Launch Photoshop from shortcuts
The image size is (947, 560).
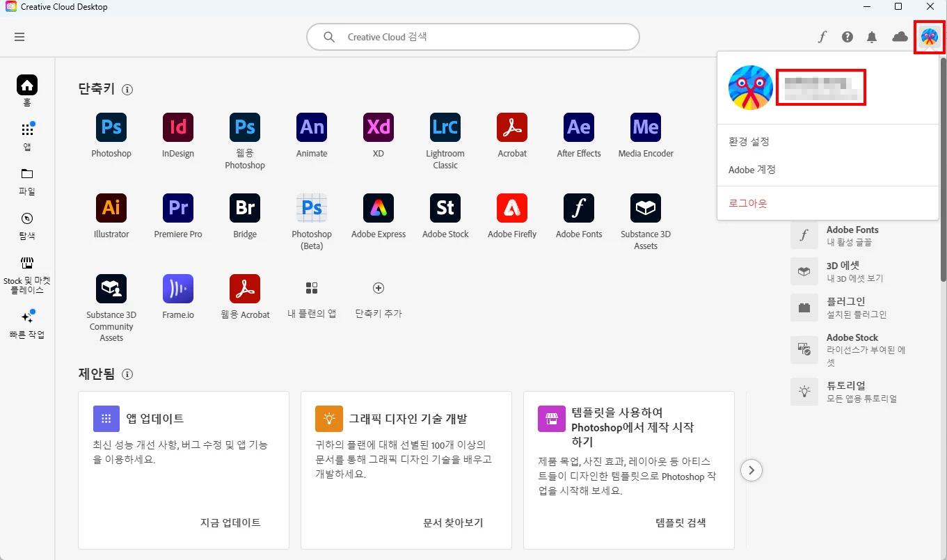point(111,127)
